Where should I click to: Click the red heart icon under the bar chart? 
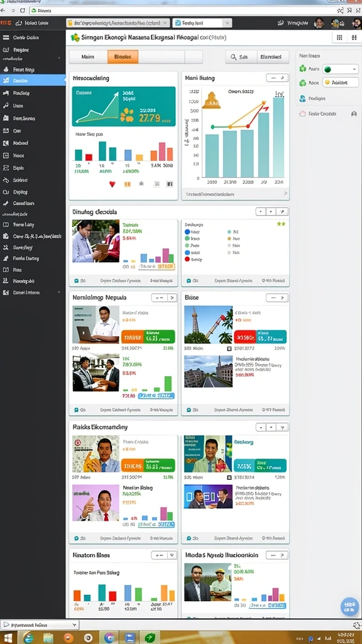(112, 184)
